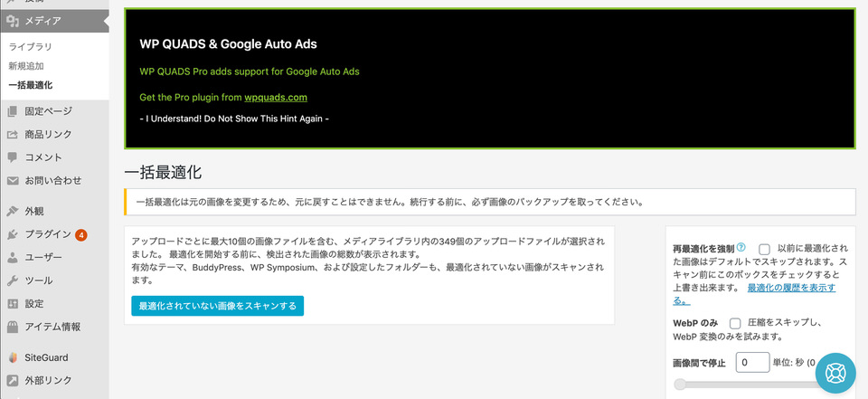The height and width of the screenshot is (399, 868).
Task: Click the SiteGuard shield icon
Action: coord(13,357)
